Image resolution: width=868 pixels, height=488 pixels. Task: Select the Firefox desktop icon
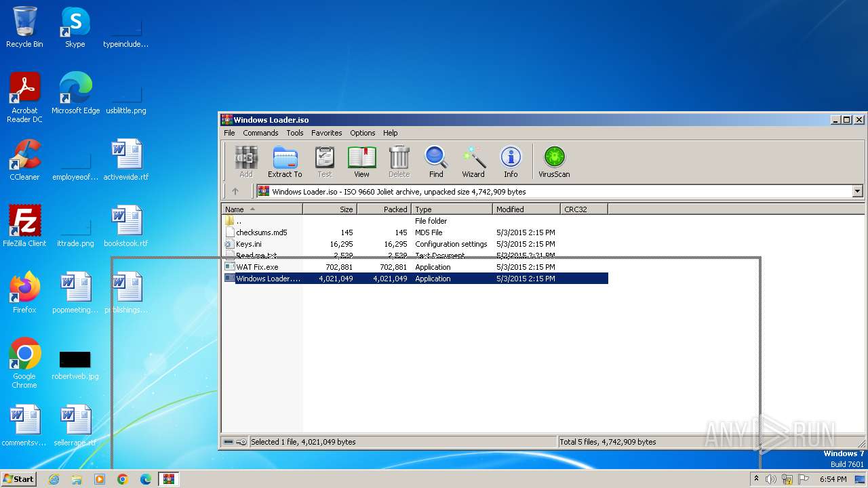(24, 293)
